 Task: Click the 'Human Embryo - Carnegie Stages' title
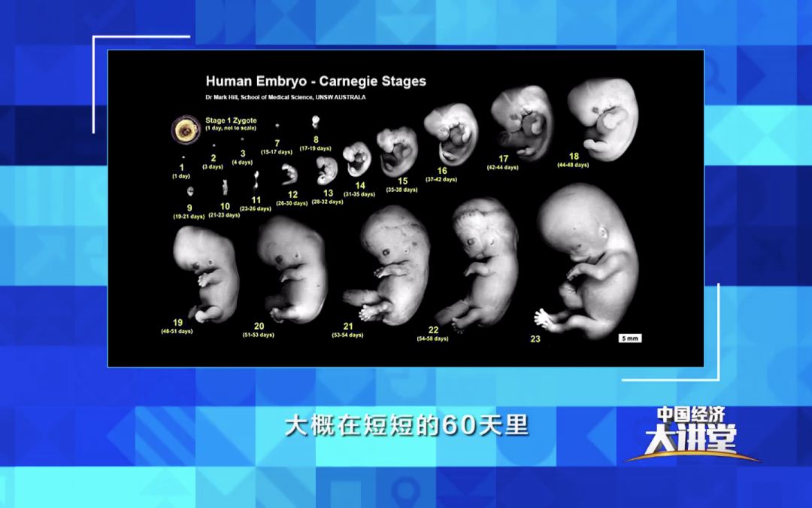(x=316, y=81)
